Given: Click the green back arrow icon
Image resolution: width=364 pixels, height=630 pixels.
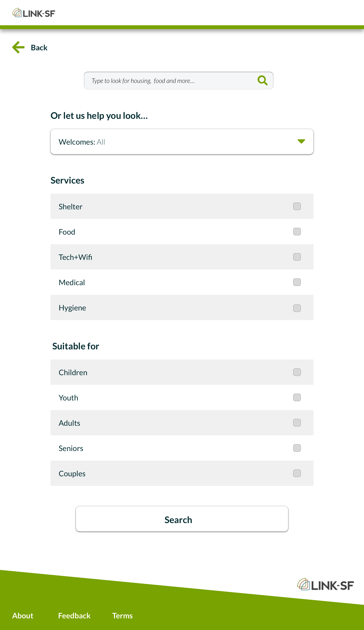Looking at the screenshot, I should pos(18,47).
